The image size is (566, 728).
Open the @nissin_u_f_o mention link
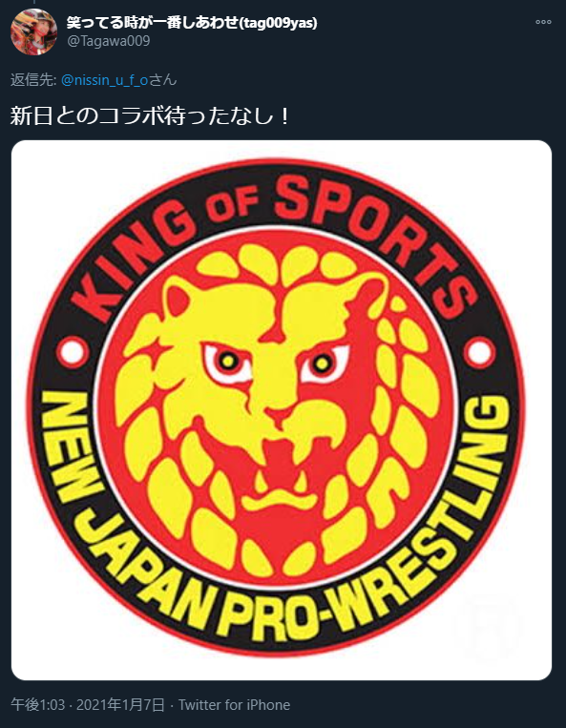coord(104,80)
